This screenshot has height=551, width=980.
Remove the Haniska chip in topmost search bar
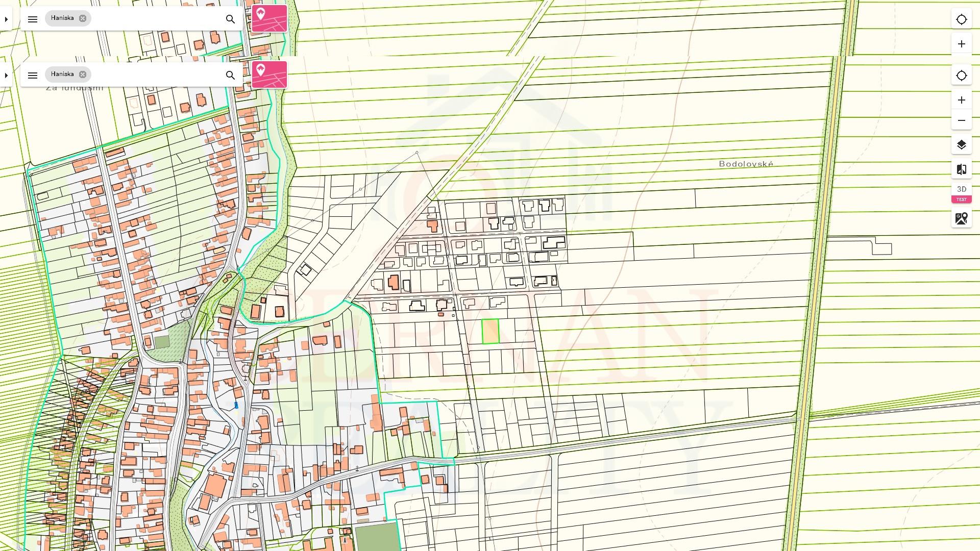click(82, 18)
